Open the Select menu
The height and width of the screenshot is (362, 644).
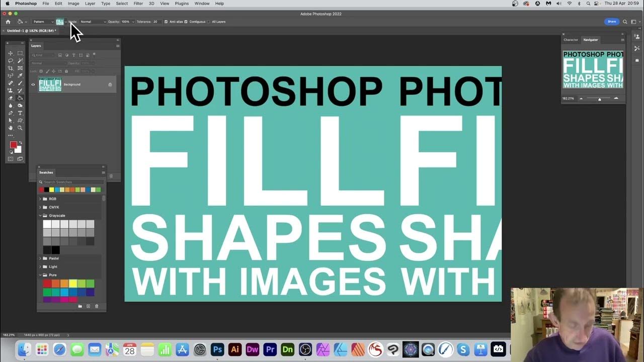coord(122,4)
